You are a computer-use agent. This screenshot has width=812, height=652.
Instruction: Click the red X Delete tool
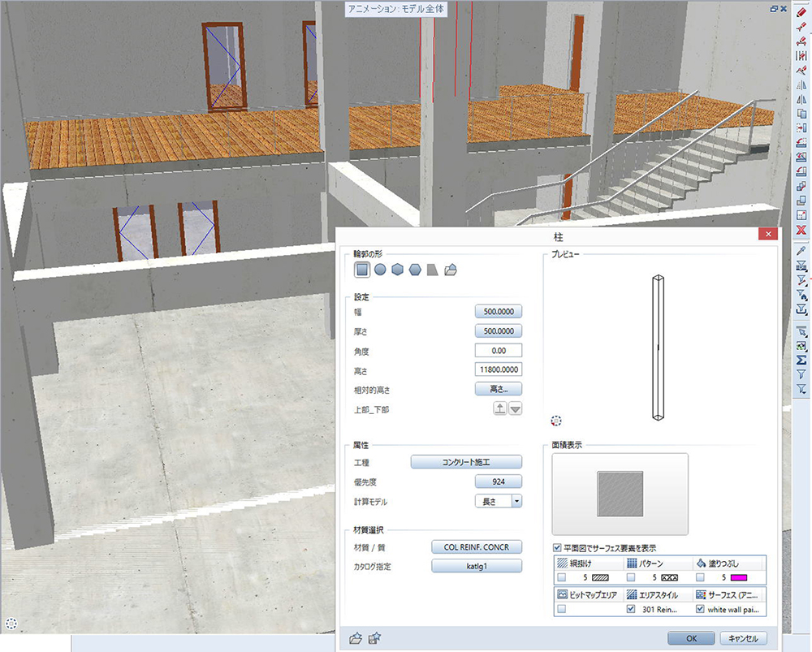click(x=801, y=230)
